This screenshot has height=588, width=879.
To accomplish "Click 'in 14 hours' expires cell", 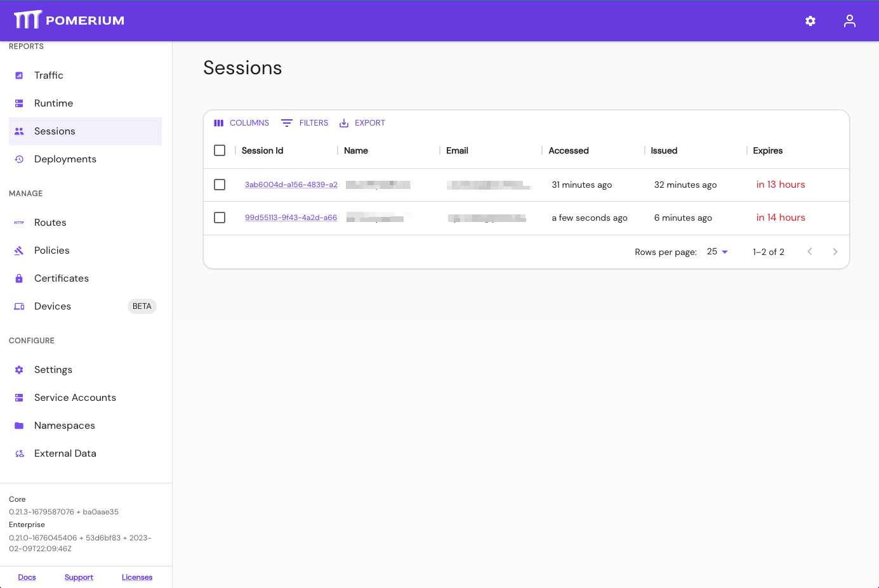I will click(781, 218).
